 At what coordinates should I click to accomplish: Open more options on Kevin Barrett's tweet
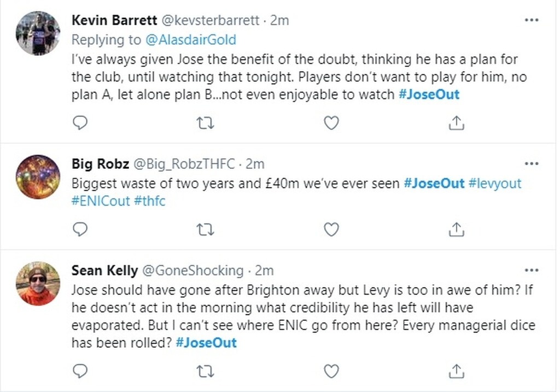coord(532,20)
